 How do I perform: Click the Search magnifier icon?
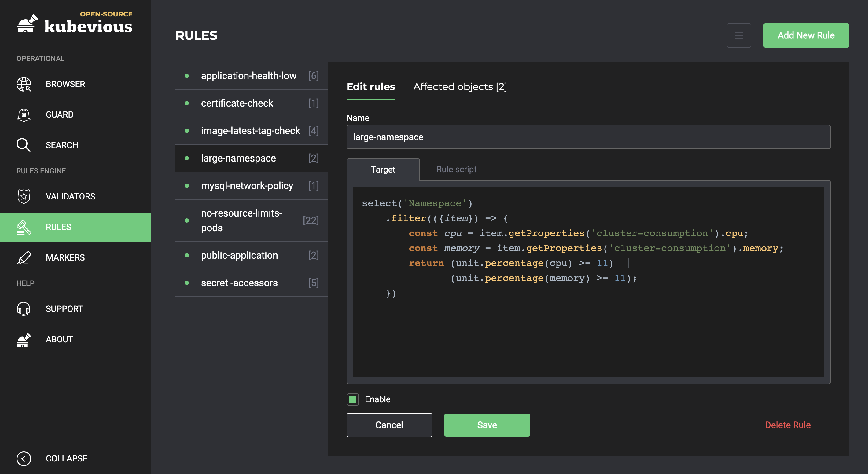24,145
